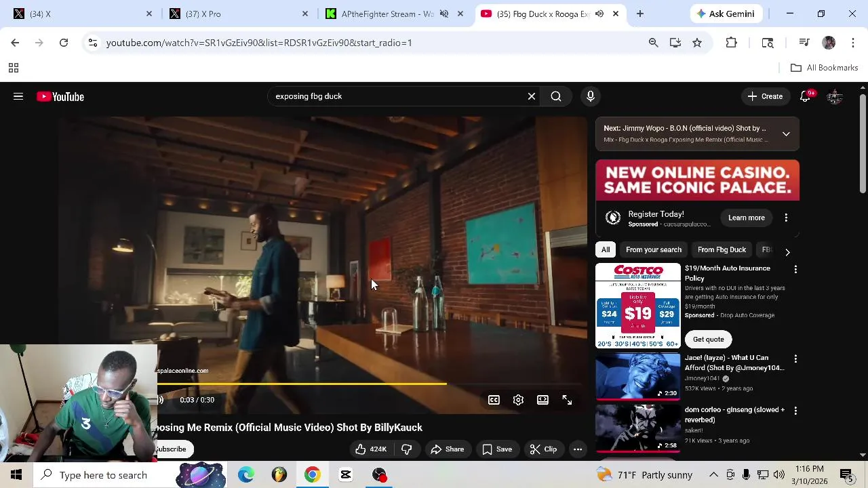View site information icon in address bar

tap(93, 43)
